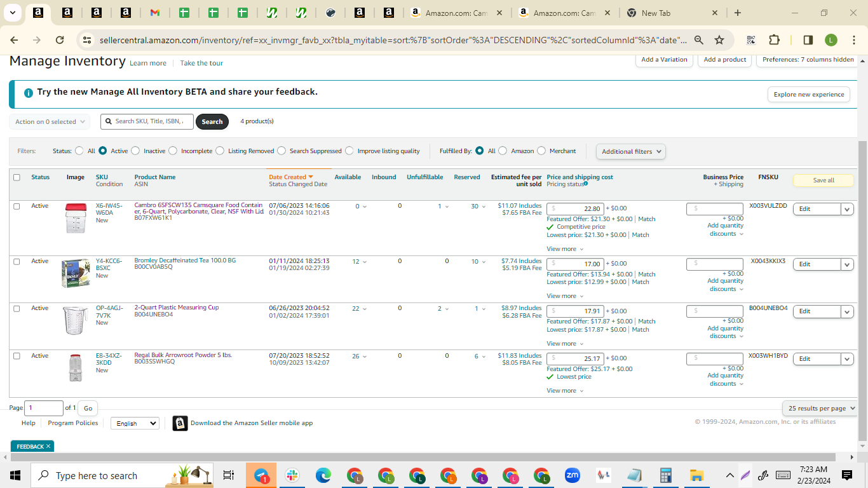Click the Search button

pos(212,121)
